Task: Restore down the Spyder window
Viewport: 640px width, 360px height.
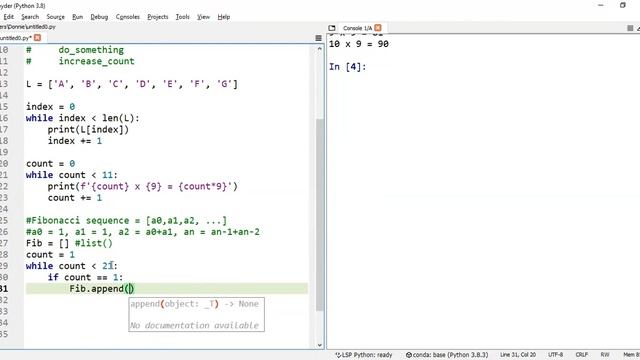Action: coord(622,5)
